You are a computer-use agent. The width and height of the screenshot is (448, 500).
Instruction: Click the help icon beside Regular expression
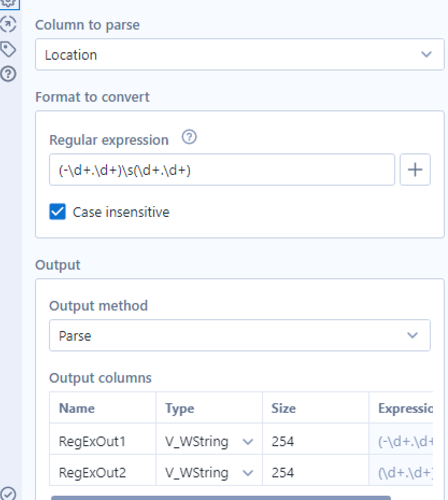click(x=189, y=138)
